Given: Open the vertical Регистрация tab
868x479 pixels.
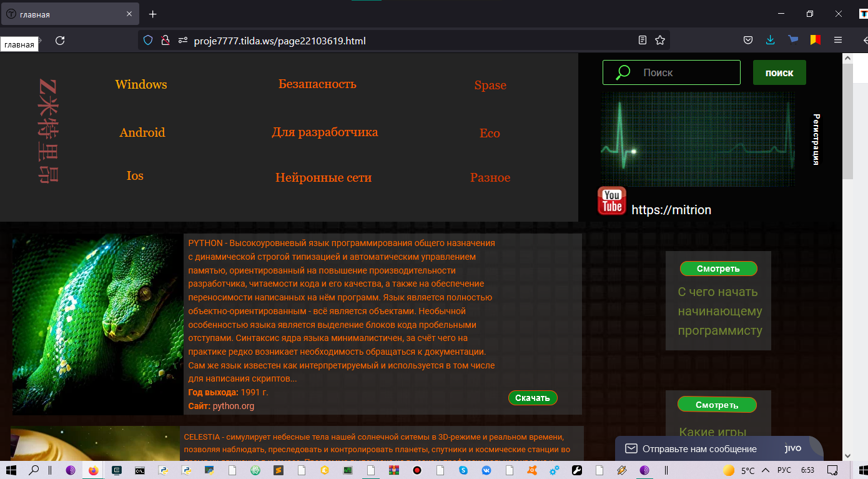Looking at the screenshot, I should click(x=816, y=139).
